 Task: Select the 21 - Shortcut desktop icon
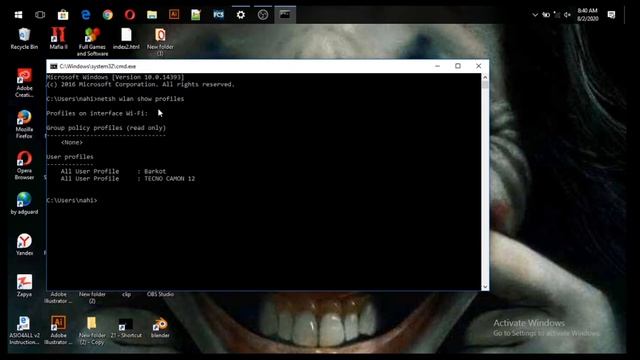tap(126, 328)
